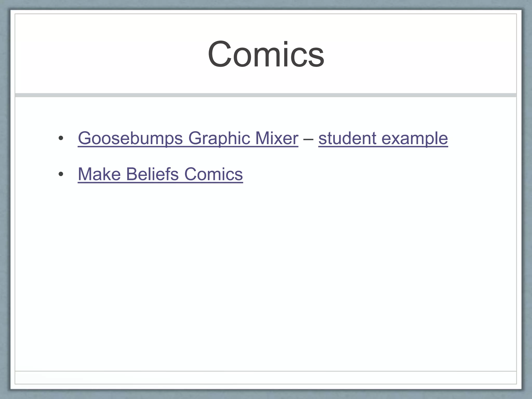The height and width of the screenshot is (399, 532).
Task: Open the student example link
Action: pos(383,138)
